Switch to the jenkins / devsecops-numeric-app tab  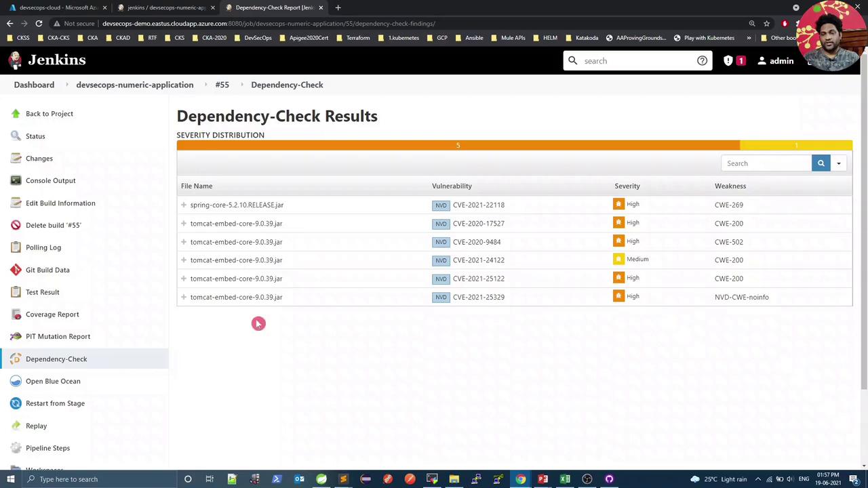[x=166, y=7]
